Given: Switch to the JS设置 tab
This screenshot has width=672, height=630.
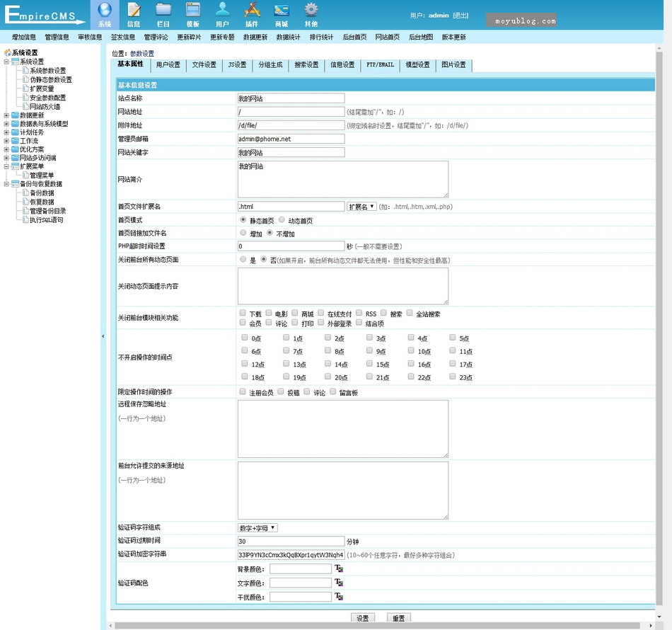Looking at the screenshot, I should click(x=238, y=65).
